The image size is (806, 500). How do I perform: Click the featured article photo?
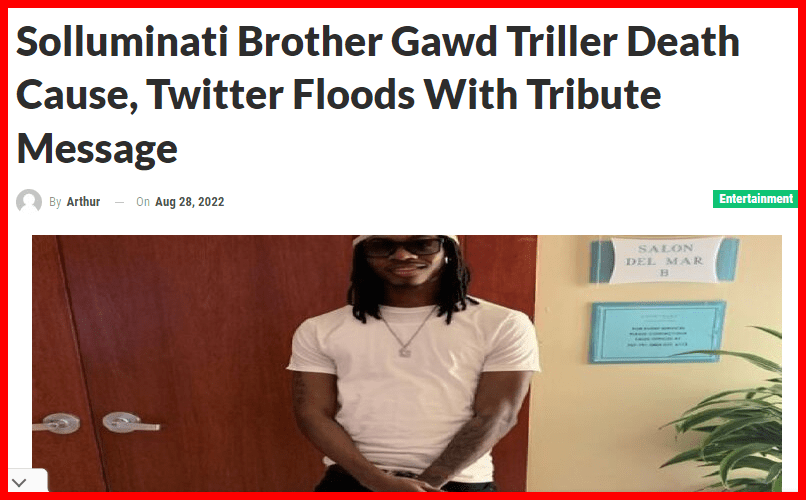point(407,363)
